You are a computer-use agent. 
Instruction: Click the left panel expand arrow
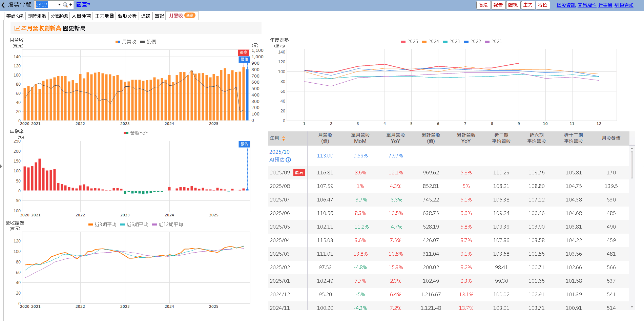(1, 166)
